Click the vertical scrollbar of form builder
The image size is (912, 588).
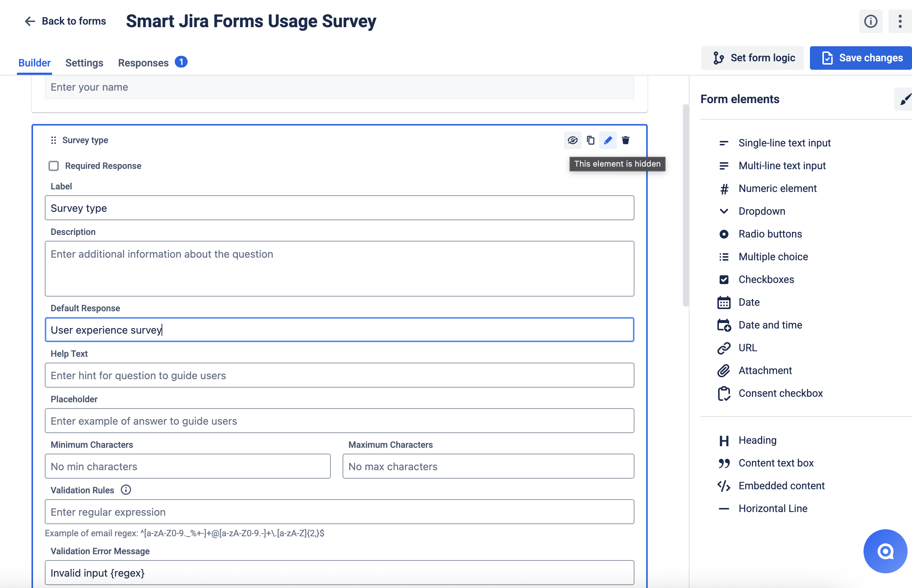point(685,206)
